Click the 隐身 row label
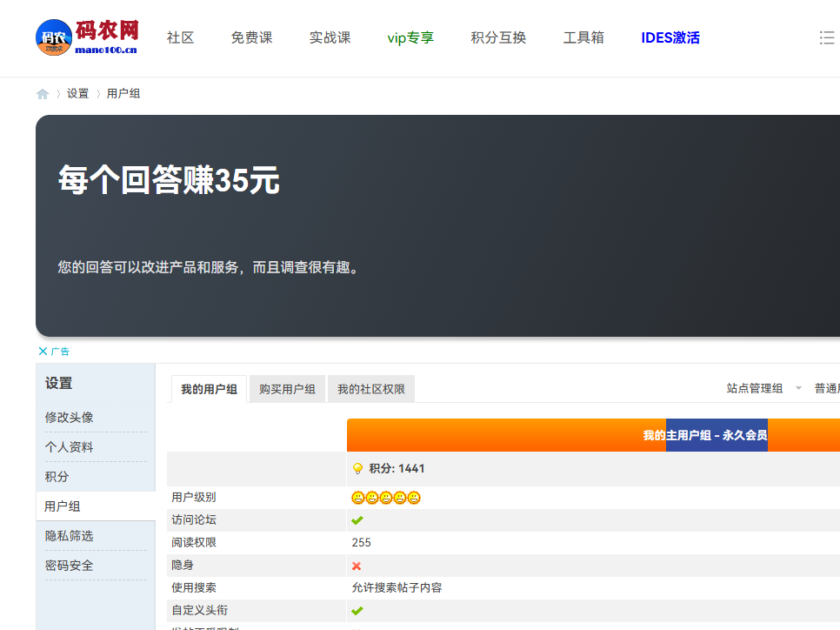840x630 pixels. tap(183, 565)
